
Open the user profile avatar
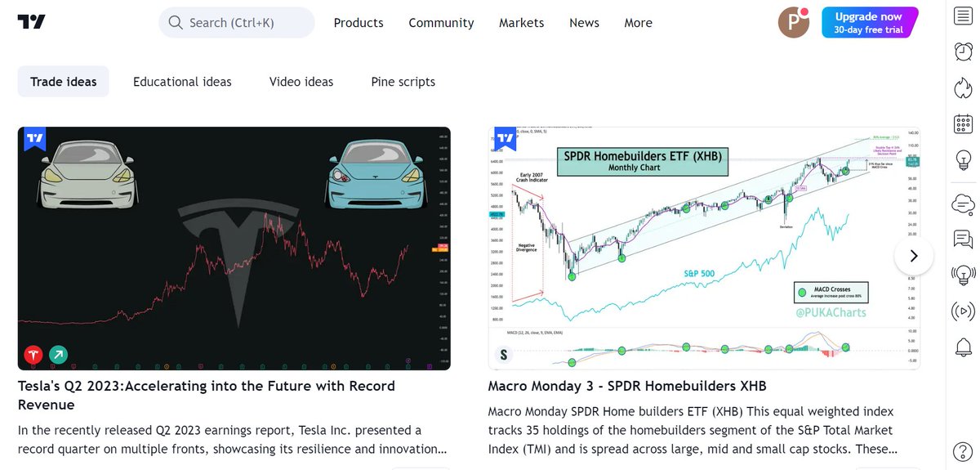point(793,23)
